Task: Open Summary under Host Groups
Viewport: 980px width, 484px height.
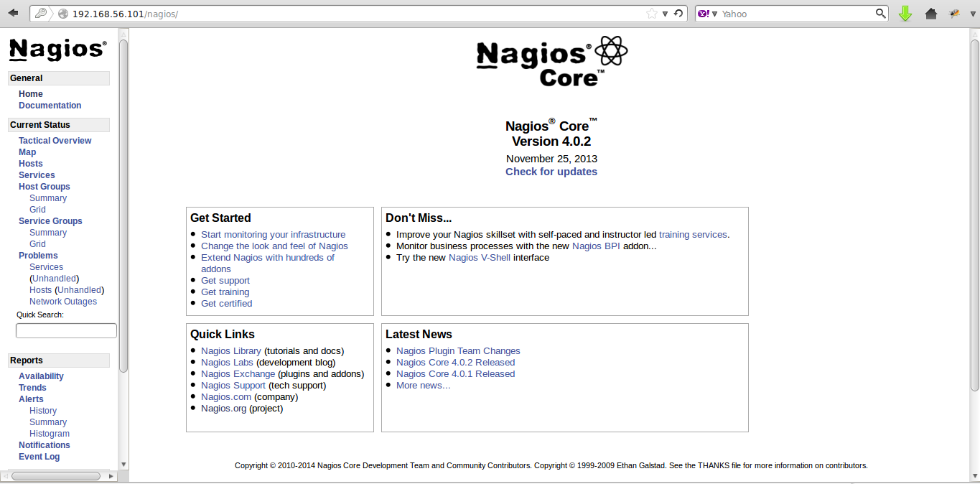Action: (48, 198)
